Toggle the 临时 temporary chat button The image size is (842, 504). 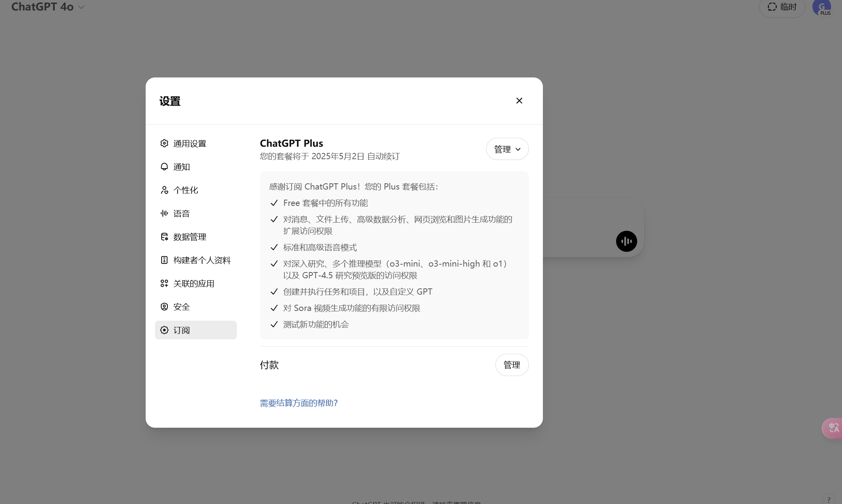pyautogui.click(x=782, y=7)
